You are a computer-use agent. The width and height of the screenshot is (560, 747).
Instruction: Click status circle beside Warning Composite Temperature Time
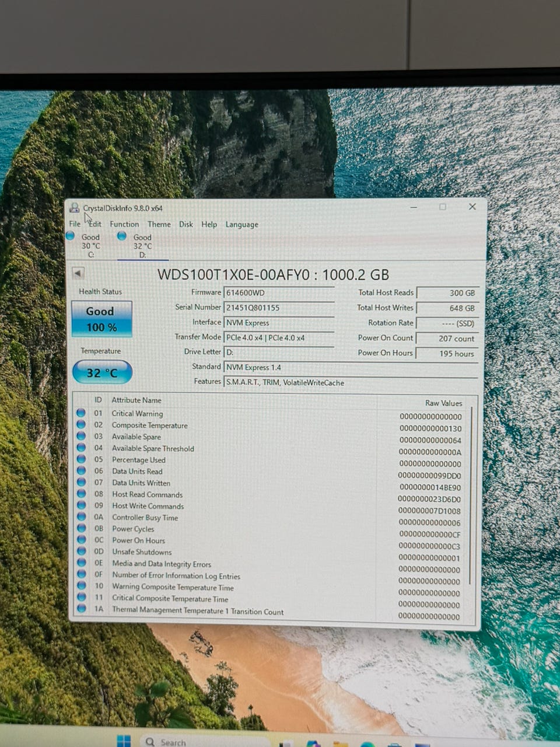point(81,586)
